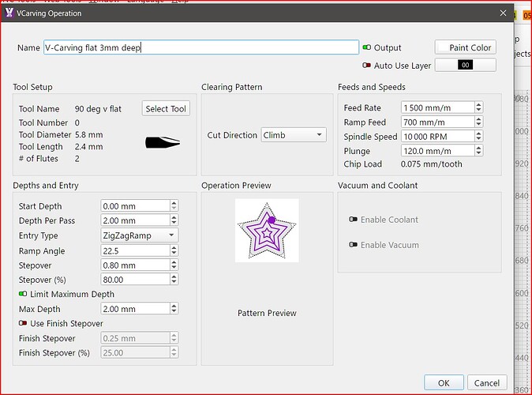Click the v-bit tool shape icon
The height and width of the screenshot is (395, 532).
coord(163,142)
